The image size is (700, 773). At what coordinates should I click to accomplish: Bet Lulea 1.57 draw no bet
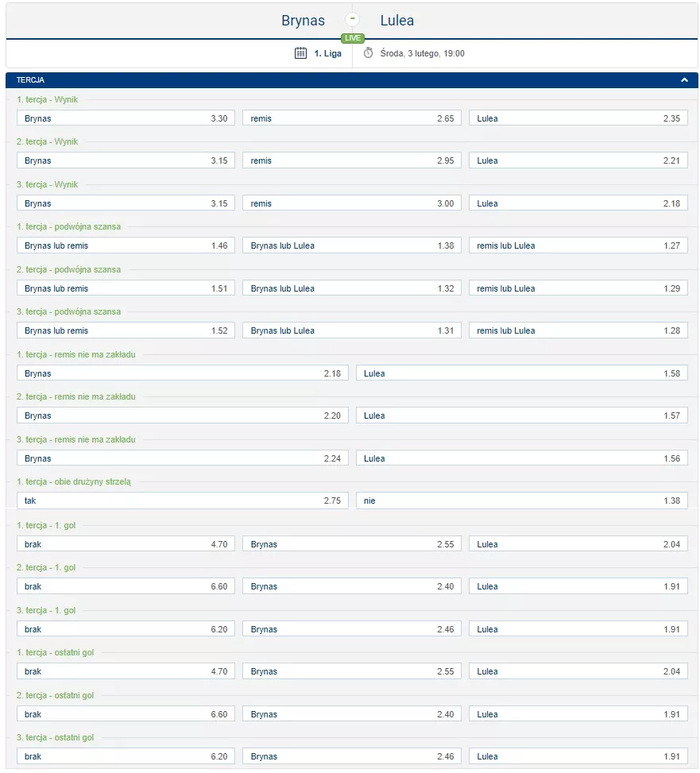(x=521, y=415)
